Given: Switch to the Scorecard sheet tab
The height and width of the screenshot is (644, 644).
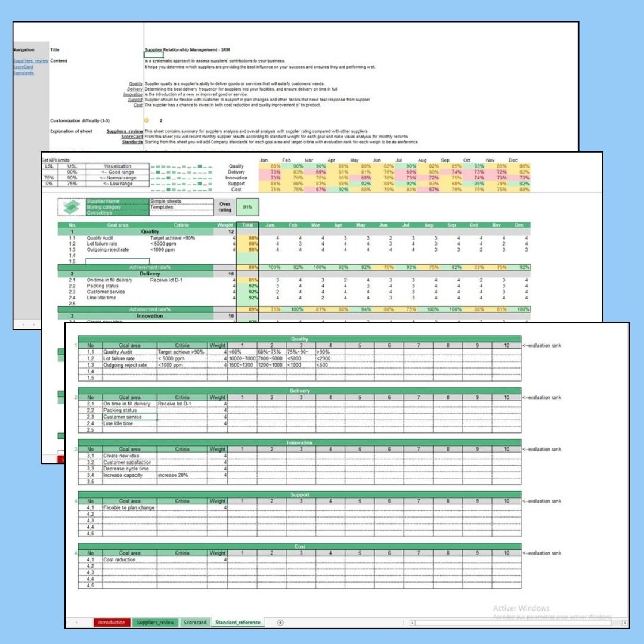Looking at the screenshot, I should 195,623.
